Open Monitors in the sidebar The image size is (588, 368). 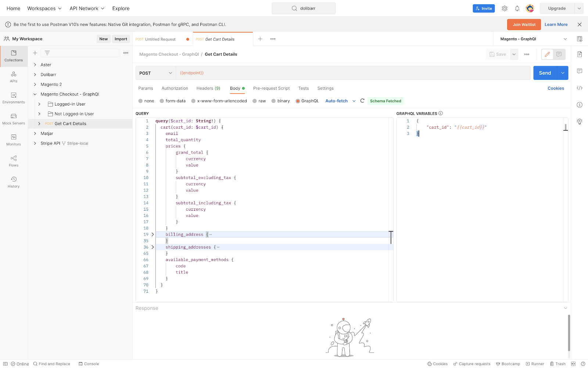point(14,140)
